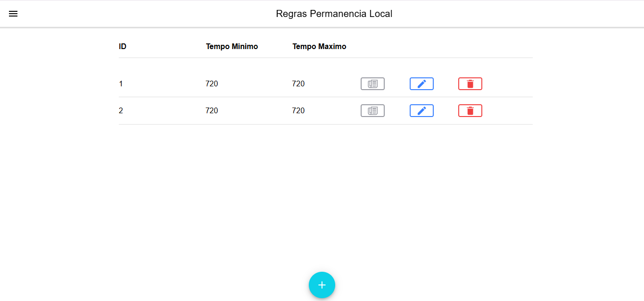644x301 pixels.
Task: Select Tempo Maximo value in row 1
Action: pyautogui.click(x=298, y=84)
